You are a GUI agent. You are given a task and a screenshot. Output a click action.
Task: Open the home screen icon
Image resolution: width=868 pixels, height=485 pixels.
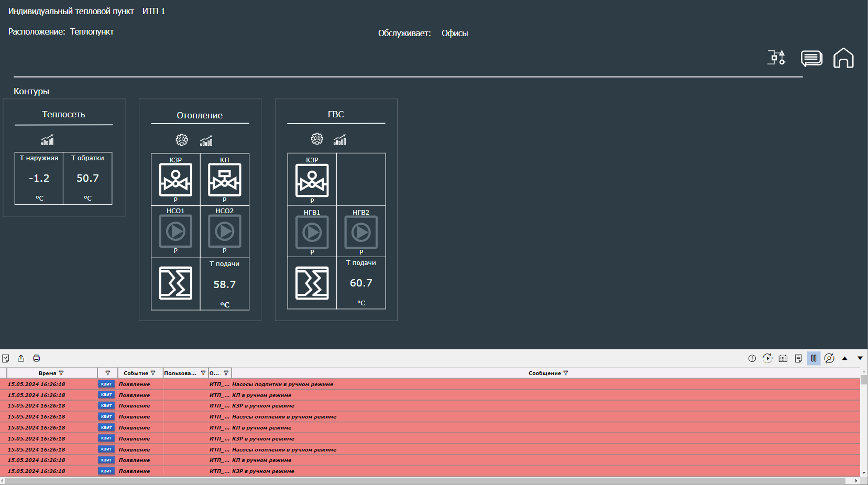tap(843, 58)
